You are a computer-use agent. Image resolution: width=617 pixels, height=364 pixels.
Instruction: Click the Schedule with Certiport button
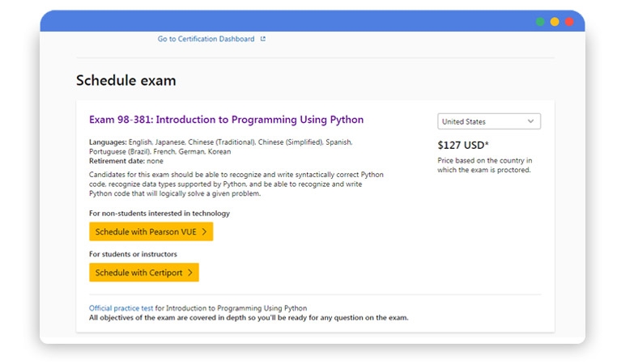pyautogui.click(x=144, y=273)
